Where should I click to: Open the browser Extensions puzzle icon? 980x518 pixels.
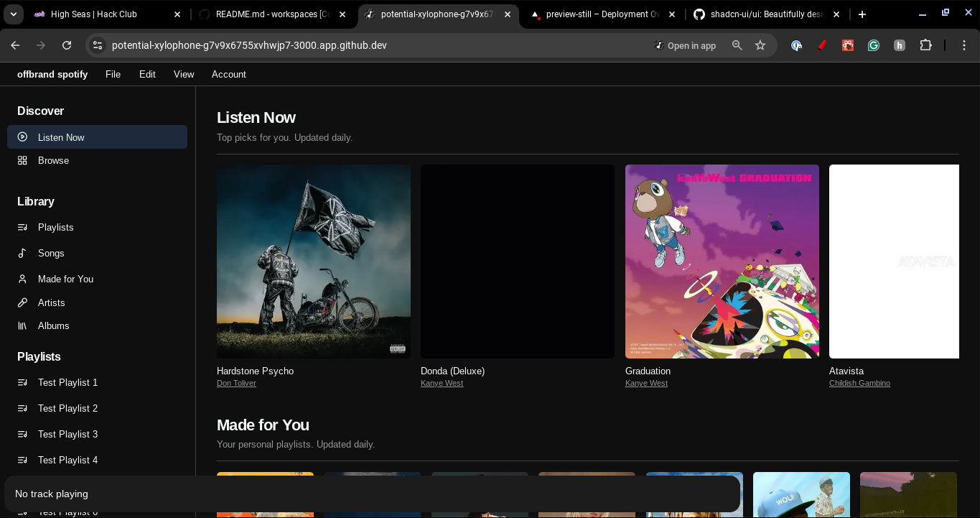tap(925, 45)
